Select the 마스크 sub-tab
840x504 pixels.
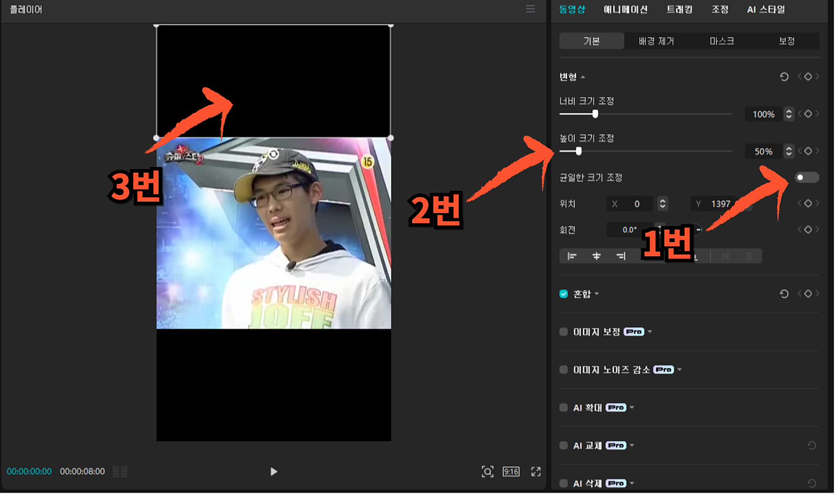tap(722, 41)
